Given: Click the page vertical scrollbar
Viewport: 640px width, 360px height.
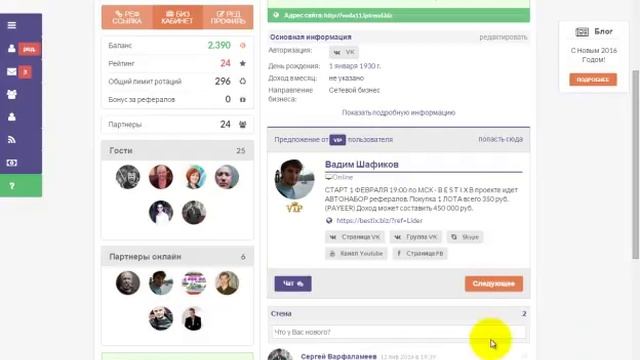Looking at the screenshot, I should pyautogui.click(x=636, y=164).
